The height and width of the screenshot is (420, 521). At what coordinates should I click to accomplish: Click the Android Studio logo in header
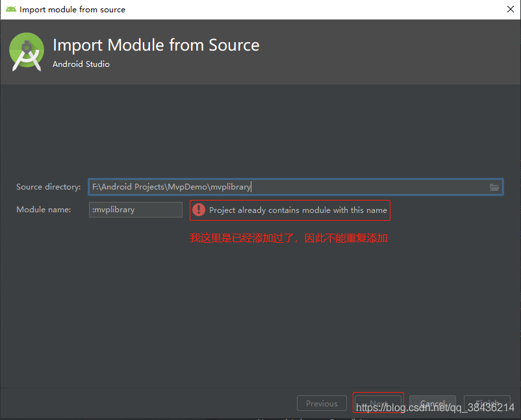click(27, 52)
